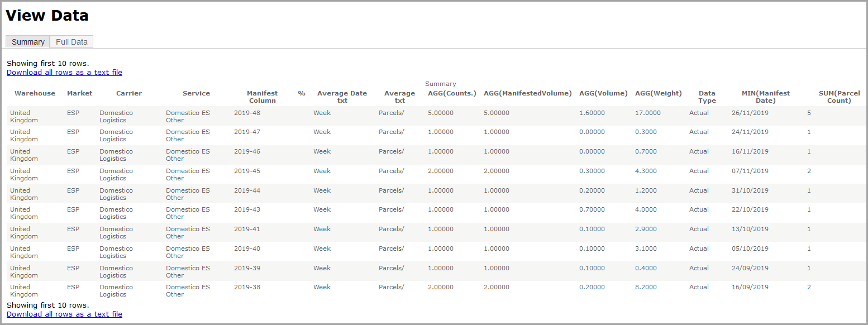868x325 pixels.
Task: Select the Market column header
Action: coord(79,93)
